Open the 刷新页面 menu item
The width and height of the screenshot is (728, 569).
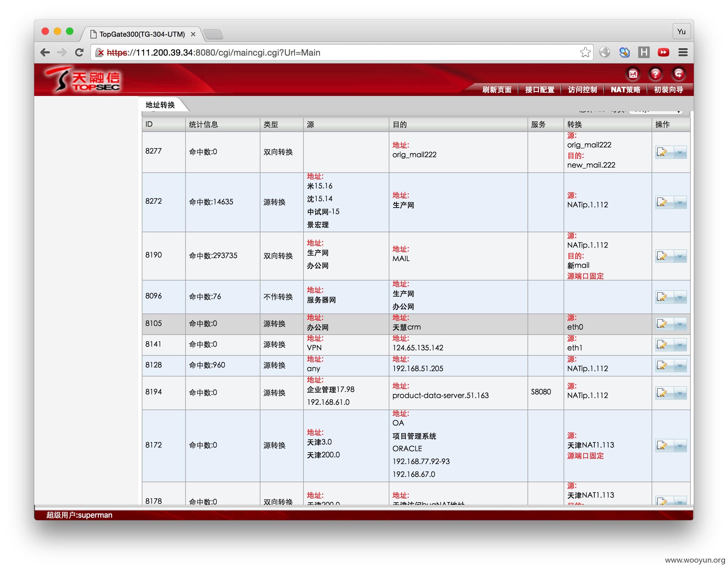497,90
